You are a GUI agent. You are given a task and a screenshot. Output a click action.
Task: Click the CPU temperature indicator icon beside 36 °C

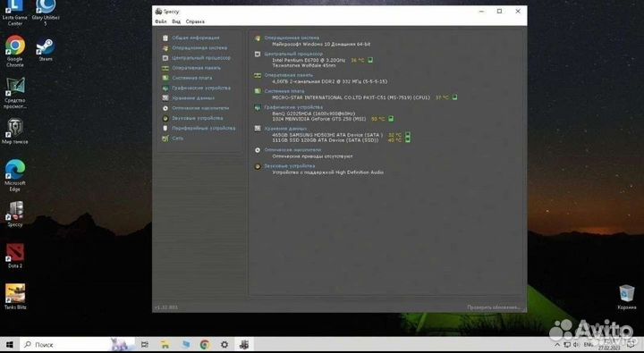point(370,60)
